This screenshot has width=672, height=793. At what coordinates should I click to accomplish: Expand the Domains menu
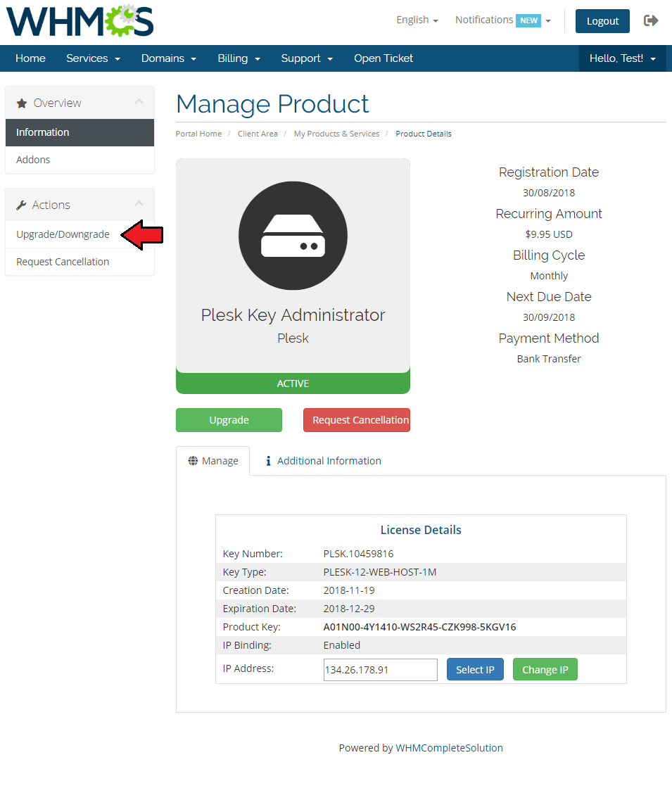(x=168, y=58)
